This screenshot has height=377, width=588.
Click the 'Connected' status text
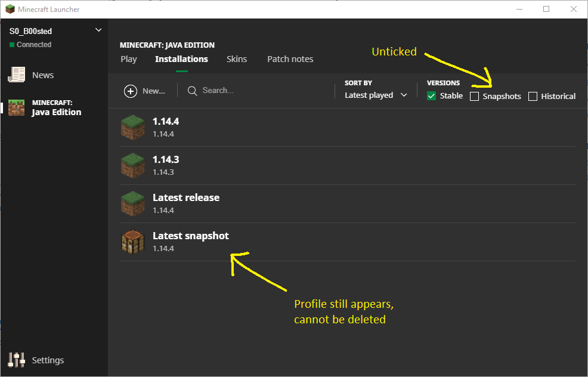(x=34, y=44)
